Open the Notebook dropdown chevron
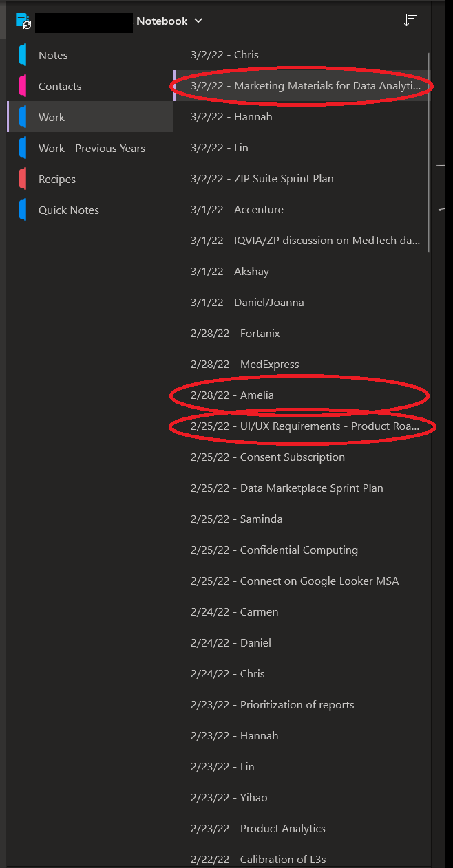 pyautogui.click(x=198, y=21)
